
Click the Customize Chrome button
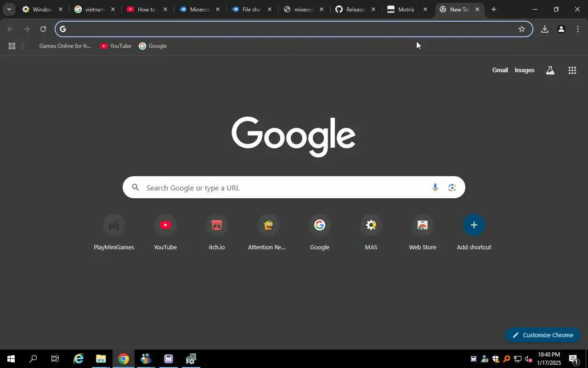click(543, 335)
